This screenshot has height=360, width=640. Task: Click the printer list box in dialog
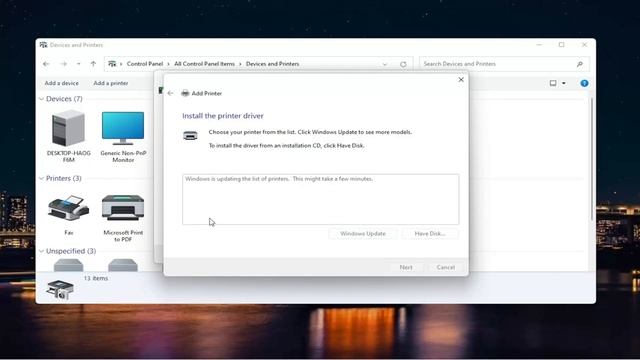(x=320, y=199)
